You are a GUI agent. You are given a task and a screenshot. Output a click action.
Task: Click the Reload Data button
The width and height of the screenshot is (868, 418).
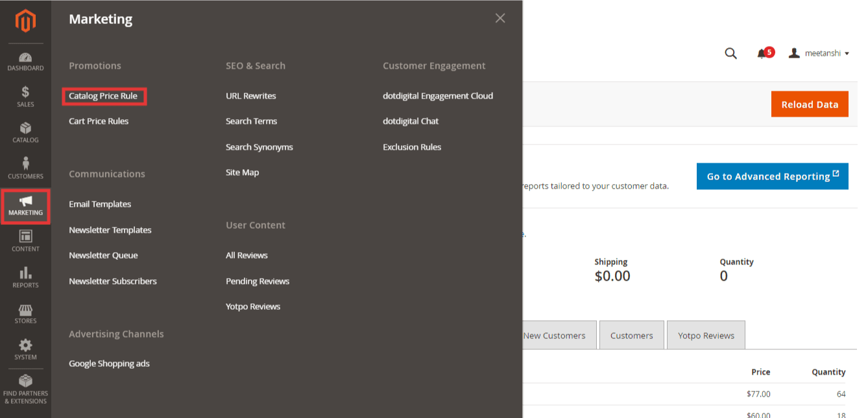click(810, 104)
